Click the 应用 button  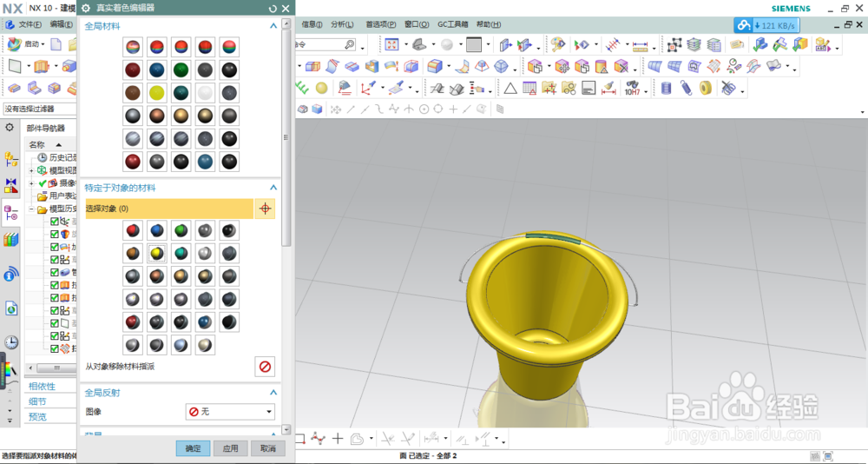tap(230, 448)
